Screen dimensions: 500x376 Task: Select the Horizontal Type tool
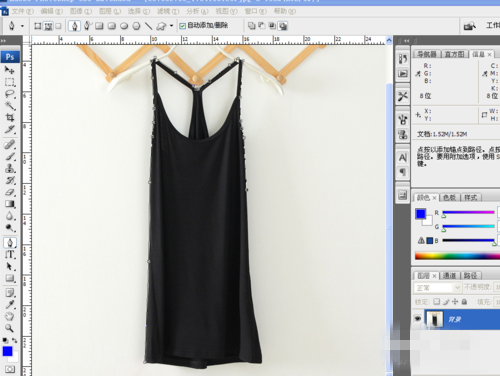(9, 254)
